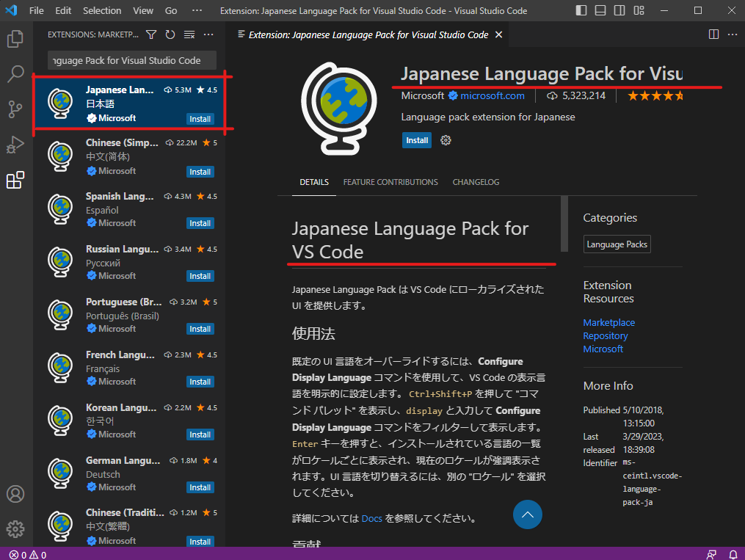Expand the hidden menu bar items ellipsis
This screenshot has width=745, height=560.
tap(196, 11)
